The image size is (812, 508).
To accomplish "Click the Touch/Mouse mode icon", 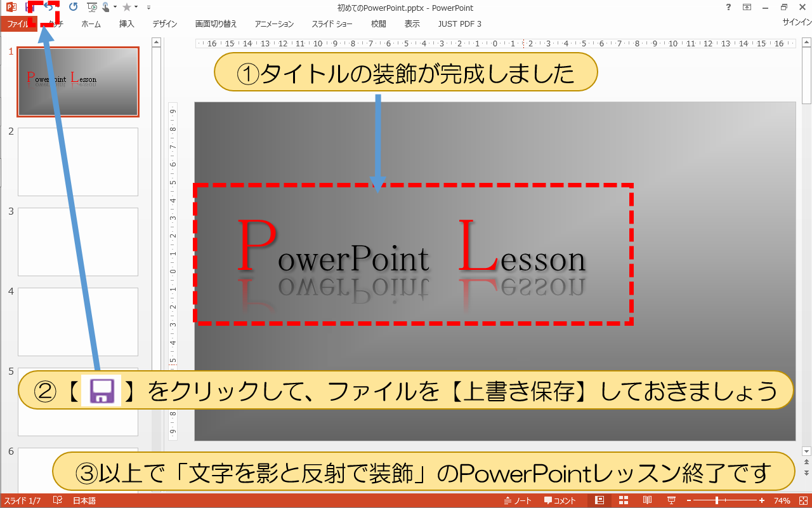I will [x=106, y=8].
